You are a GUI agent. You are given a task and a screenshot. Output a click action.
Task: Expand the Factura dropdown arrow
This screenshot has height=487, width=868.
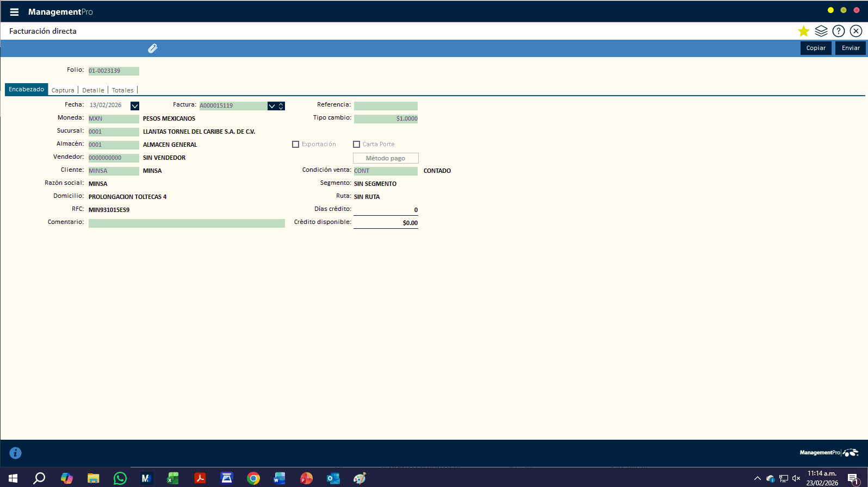tap(272, 106)
